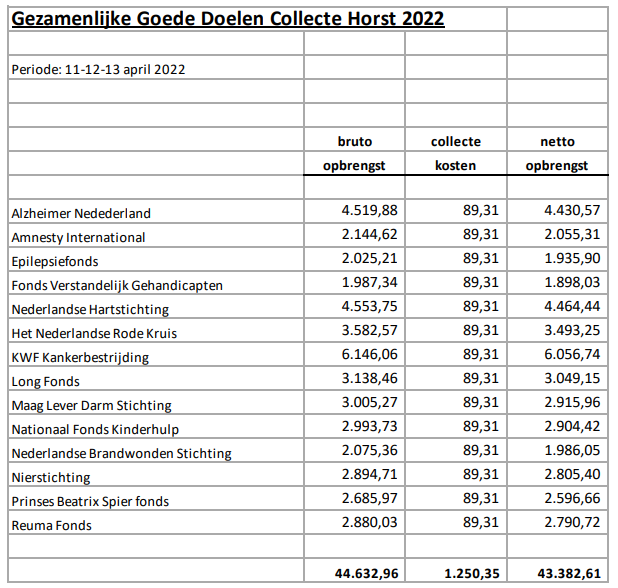The height and width of the screenshot is (588, 618).
Task: Click the netto value 3.049,15
Action: (x=572, y=379)
